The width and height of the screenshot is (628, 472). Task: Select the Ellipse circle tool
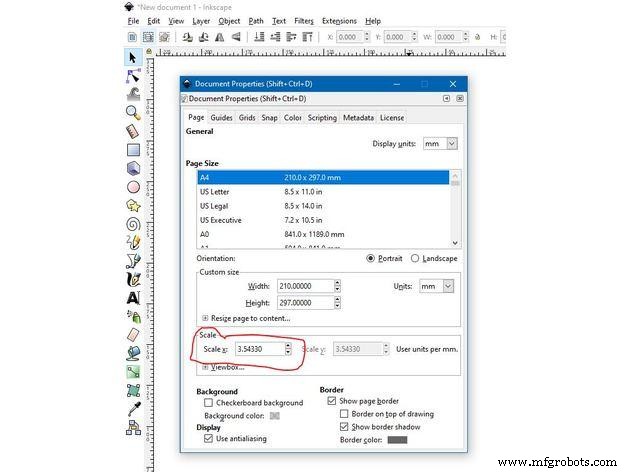coord(133,187)
